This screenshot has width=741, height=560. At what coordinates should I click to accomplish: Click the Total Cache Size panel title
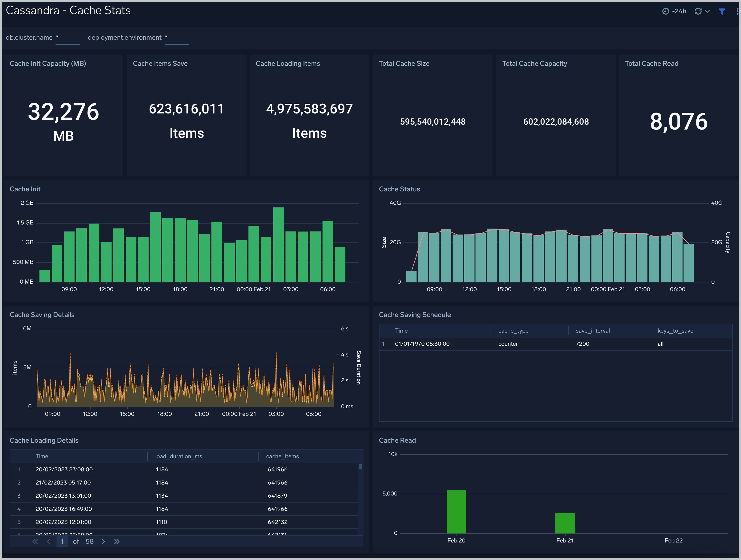404,64
